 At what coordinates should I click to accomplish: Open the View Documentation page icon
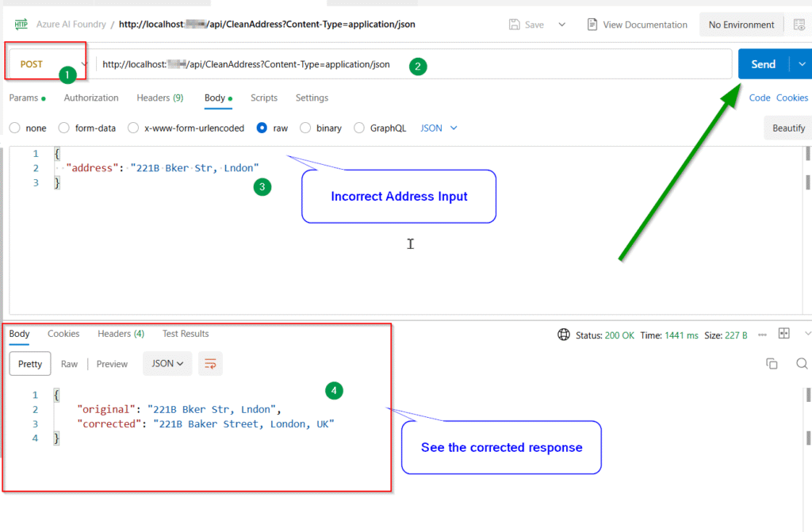(x=592, y=25)
